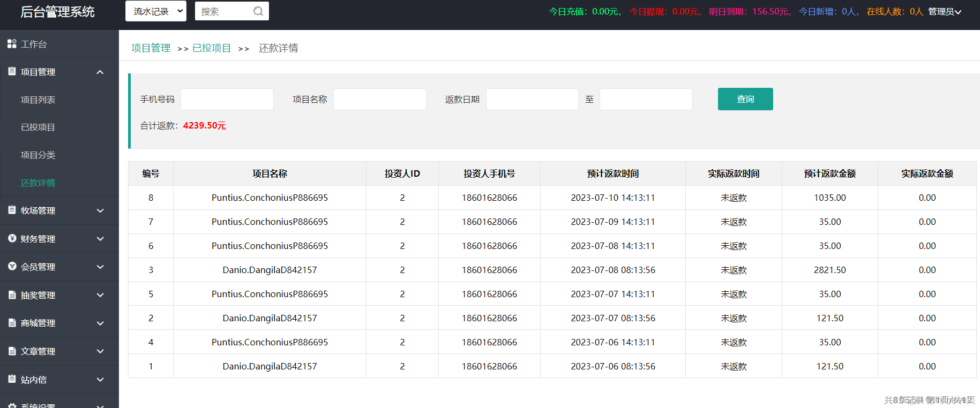The image size is (980, 408).
Task: Click the 2023-07-08 08:13:56 cell
Action: click(613, 270)
